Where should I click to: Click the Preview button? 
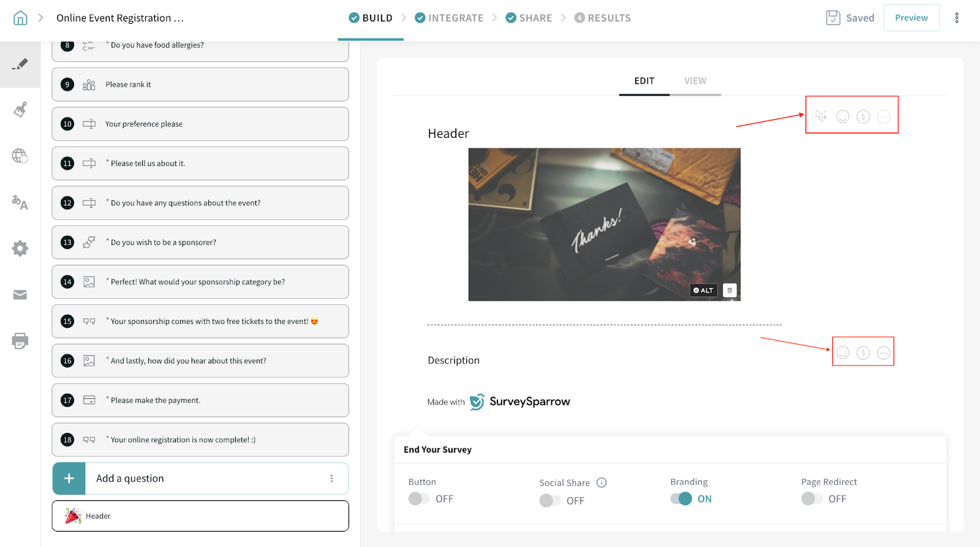point(911,18)
